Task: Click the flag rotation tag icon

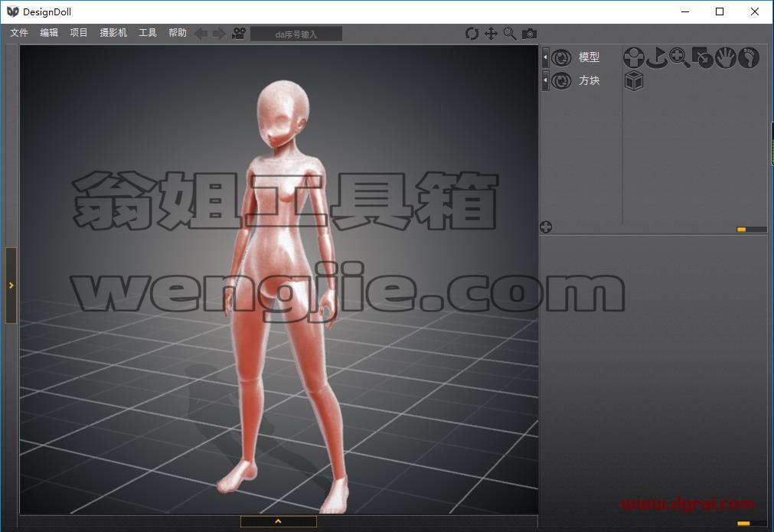Action: (x=657, y=57)
